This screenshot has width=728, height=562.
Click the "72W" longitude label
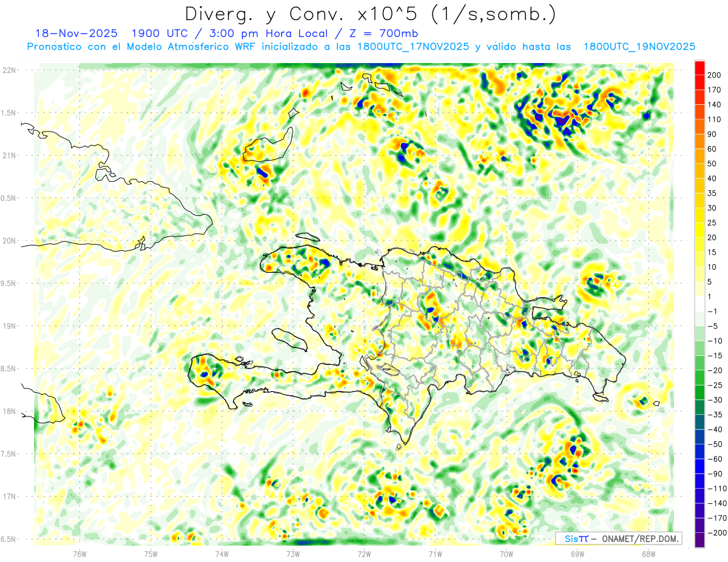pos(364,553)
